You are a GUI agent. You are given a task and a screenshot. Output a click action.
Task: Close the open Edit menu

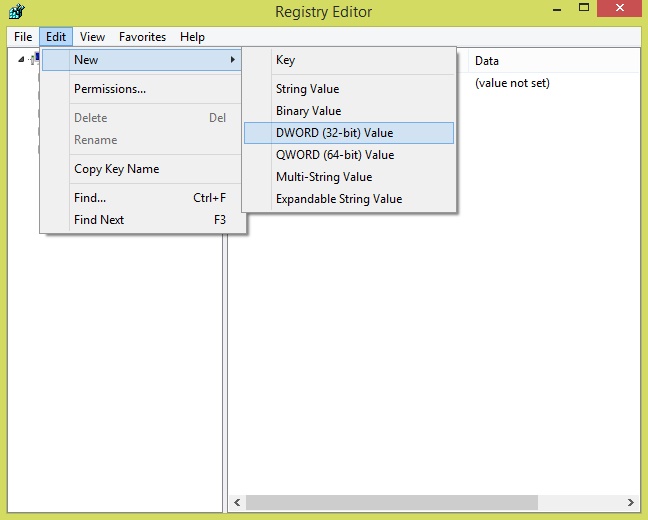[56, 37]
